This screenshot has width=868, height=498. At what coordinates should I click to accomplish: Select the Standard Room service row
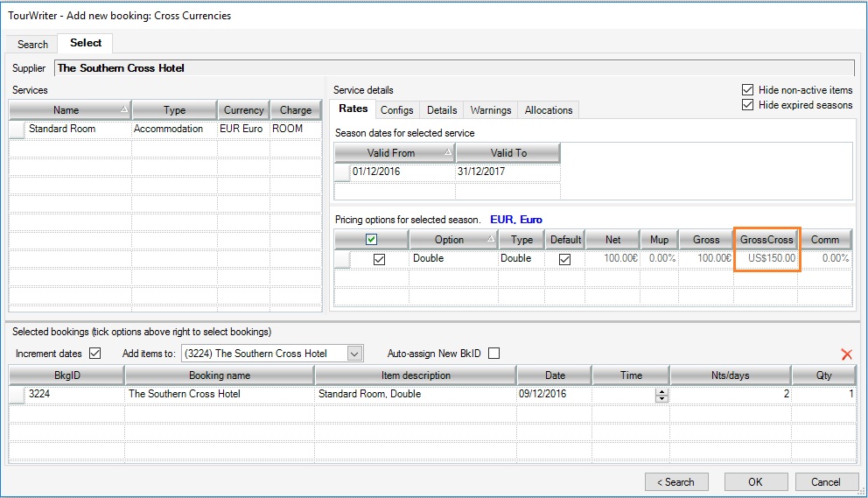coord(62,129)
